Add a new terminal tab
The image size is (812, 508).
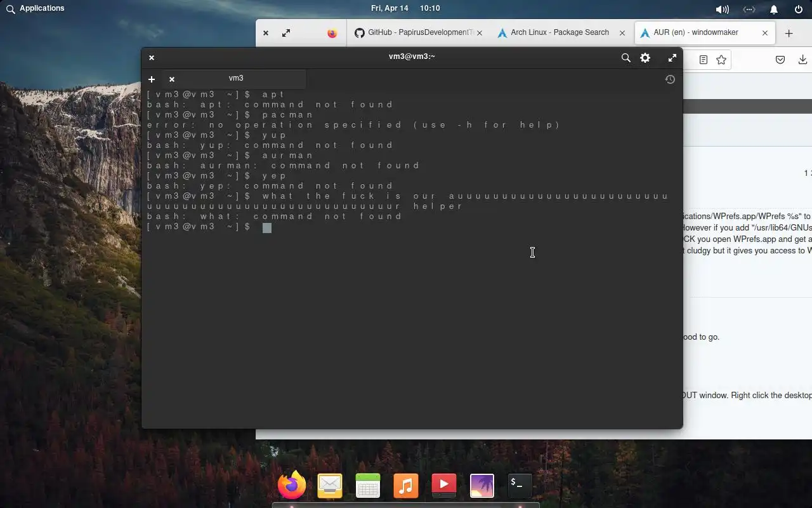click(x=152, y=79)
